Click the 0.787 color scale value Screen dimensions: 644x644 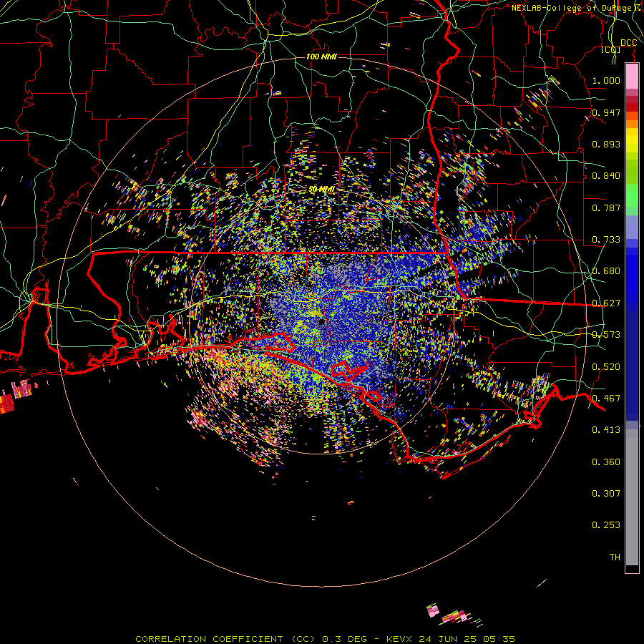[606, 208]
